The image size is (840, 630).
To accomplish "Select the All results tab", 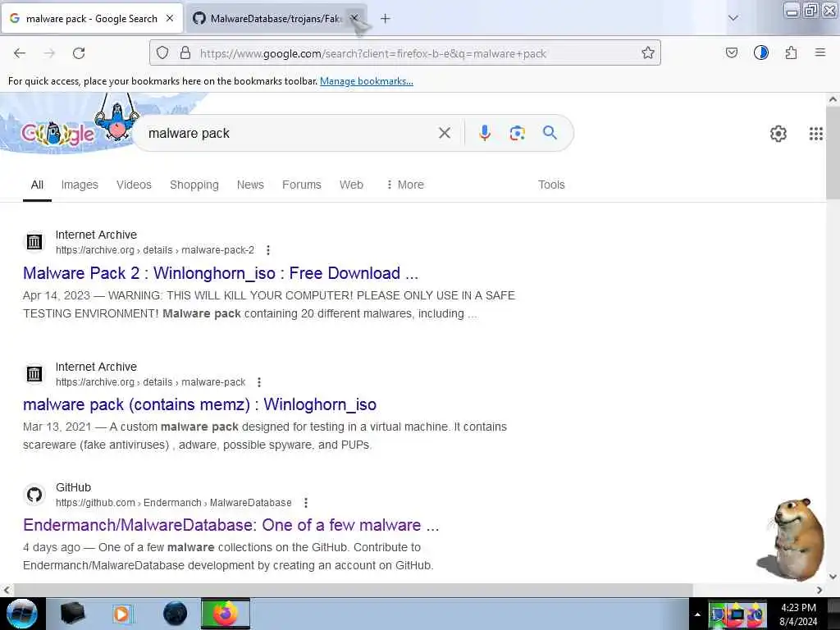I will (x=37, y=185).
